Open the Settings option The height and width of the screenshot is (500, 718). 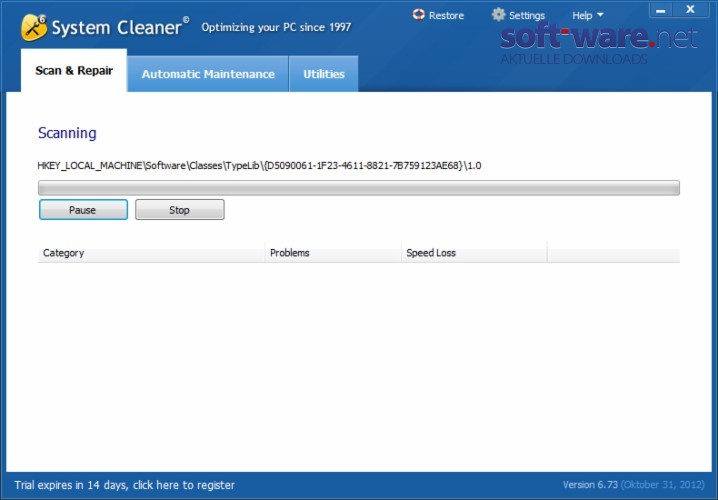pyautogui.click(x=518, y=15)
